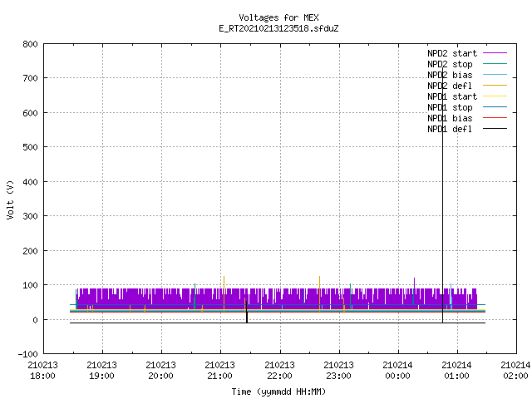The width and height of the screenshot is (532, 399).
Task: Click the '210214 01:00' time tick label
Action: tap(456, 371)
